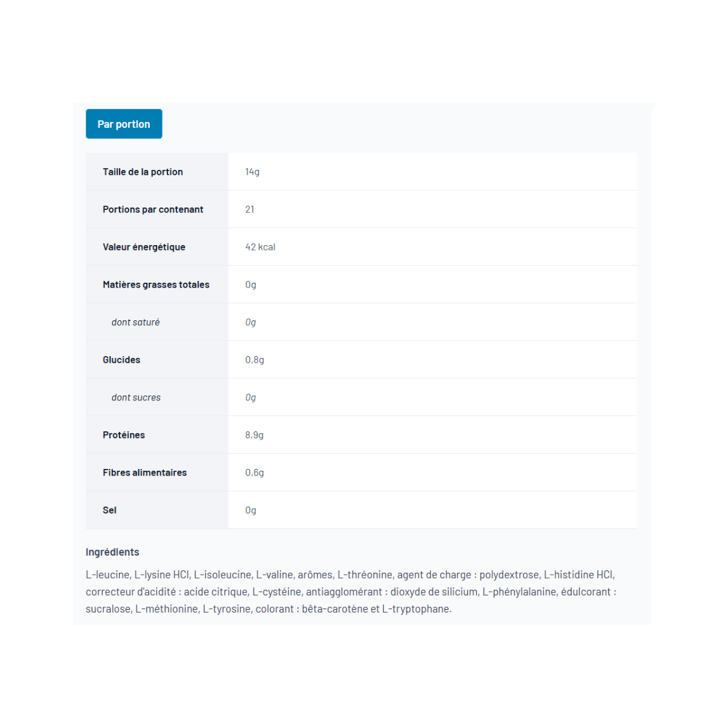The height and width of the screenshot is (728, 728).
Task: Select the 0,6g fibre value
Action: pos(255,473)
